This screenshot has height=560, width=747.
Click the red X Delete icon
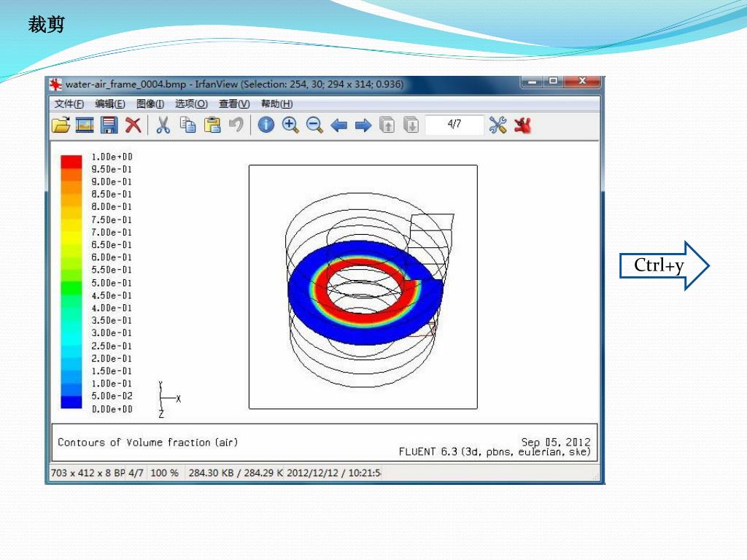(x=133, y=125)
